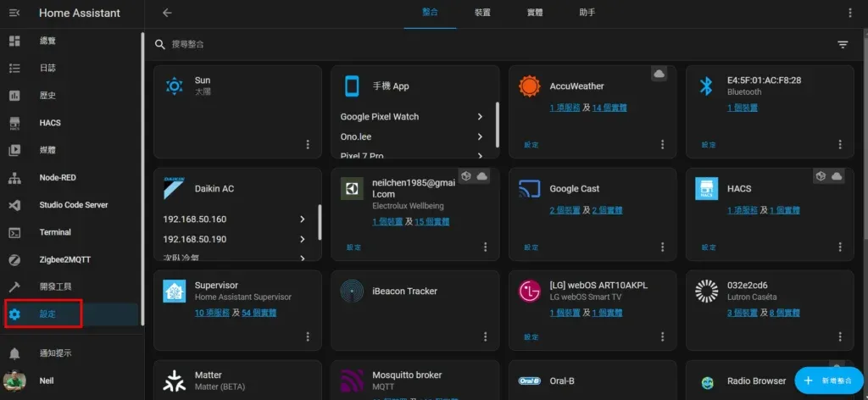Screen dimensions: 868x400
Task: Open Electrolux card options menu
Action: [x=485, y=247]
